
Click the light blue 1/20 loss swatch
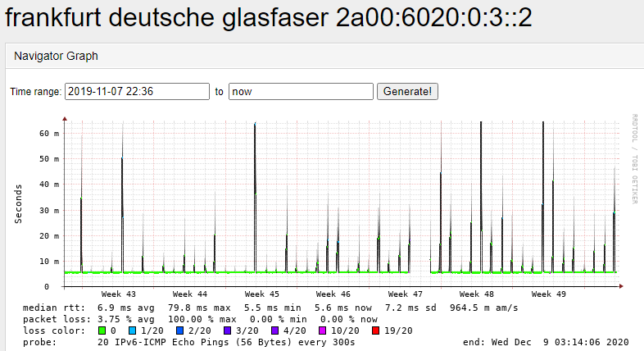point(132,330)
